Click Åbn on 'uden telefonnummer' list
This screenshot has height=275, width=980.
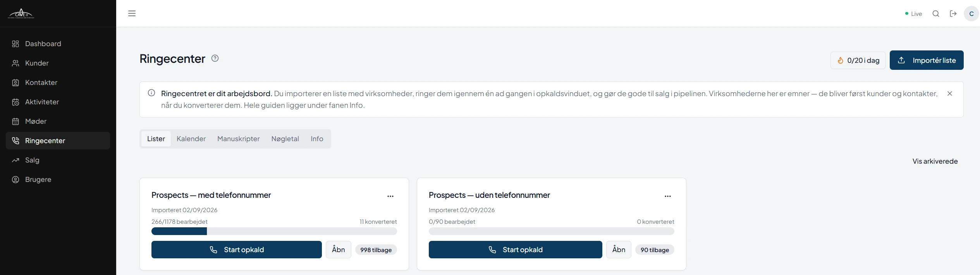[619, 250]
